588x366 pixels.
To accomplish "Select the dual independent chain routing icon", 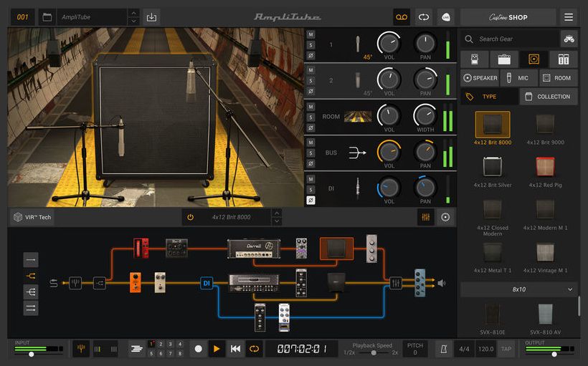I will [x=31, y=308].
